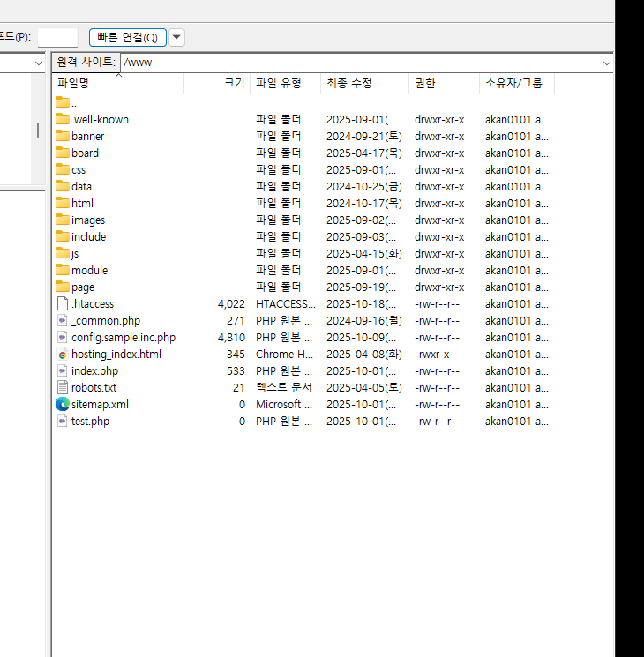Expand the local site path dropdown

pos(38,63)
